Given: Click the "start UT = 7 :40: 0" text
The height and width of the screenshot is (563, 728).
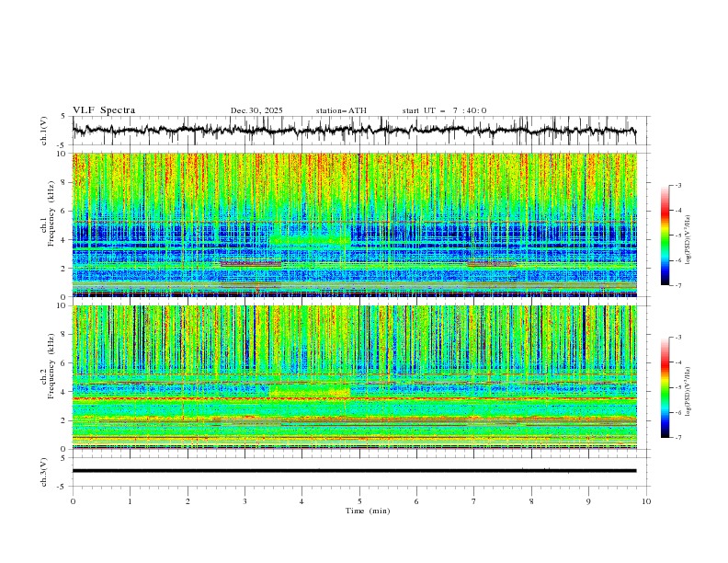Looking at the screenshot, I should (x=444, y=110).
